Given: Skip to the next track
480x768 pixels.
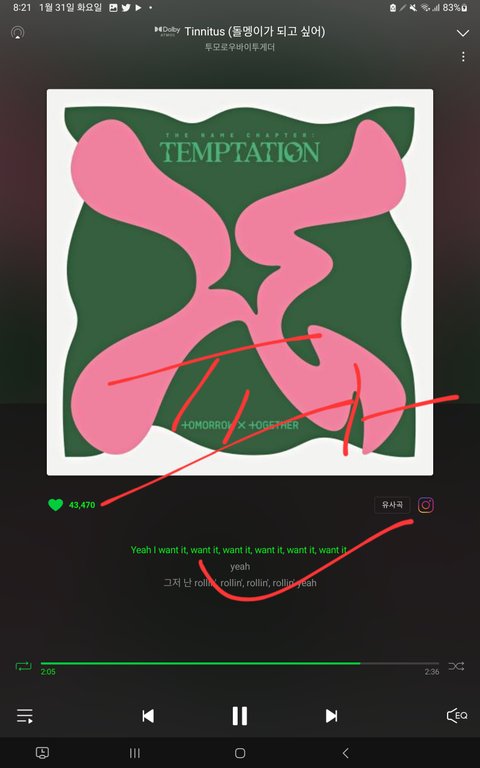Looking at the screenshot, I should (331, 716).
